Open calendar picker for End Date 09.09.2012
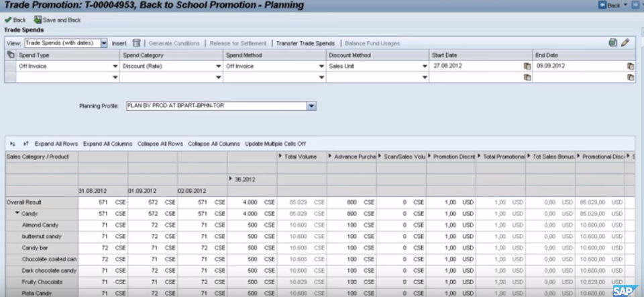 tap(631, 67)
